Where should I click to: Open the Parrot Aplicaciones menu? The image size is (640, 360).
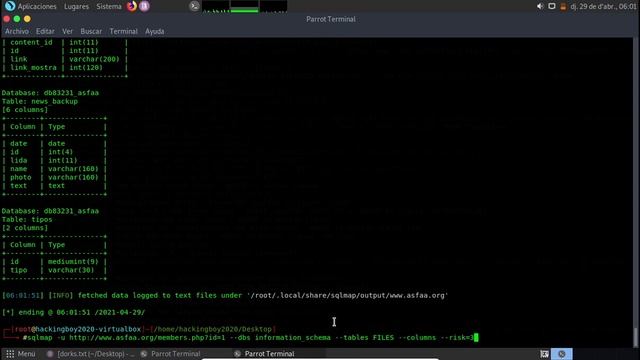click(31, 6)
